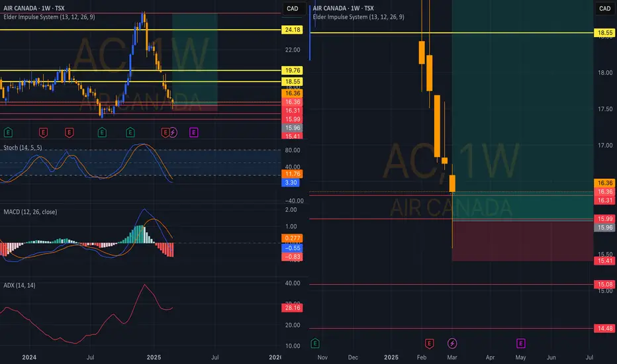Select green profit zone of long position, right chart
This screenshot has width=617, height=364.
point(522,110)
